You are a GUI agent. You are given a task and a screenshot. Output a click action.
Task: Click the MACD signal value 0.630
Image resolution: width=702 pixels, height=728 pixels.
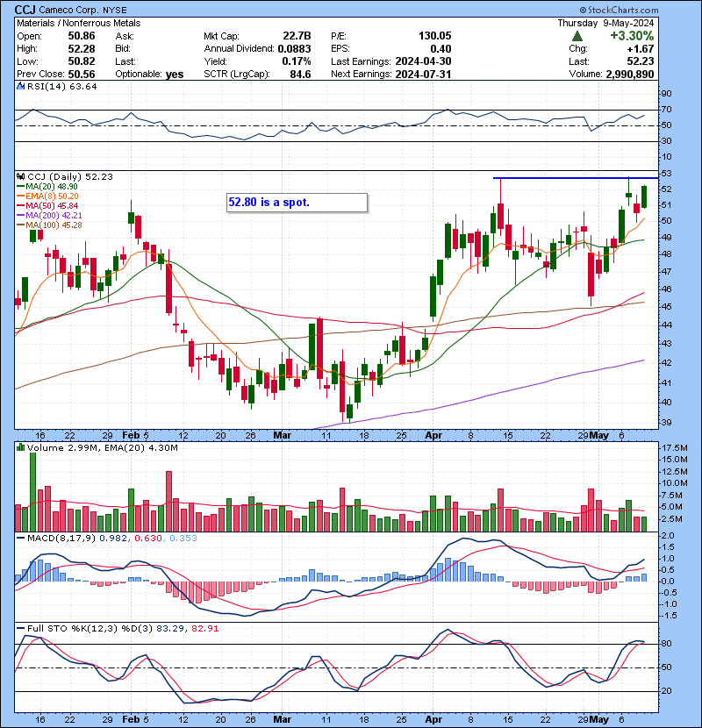pos(148,539)
